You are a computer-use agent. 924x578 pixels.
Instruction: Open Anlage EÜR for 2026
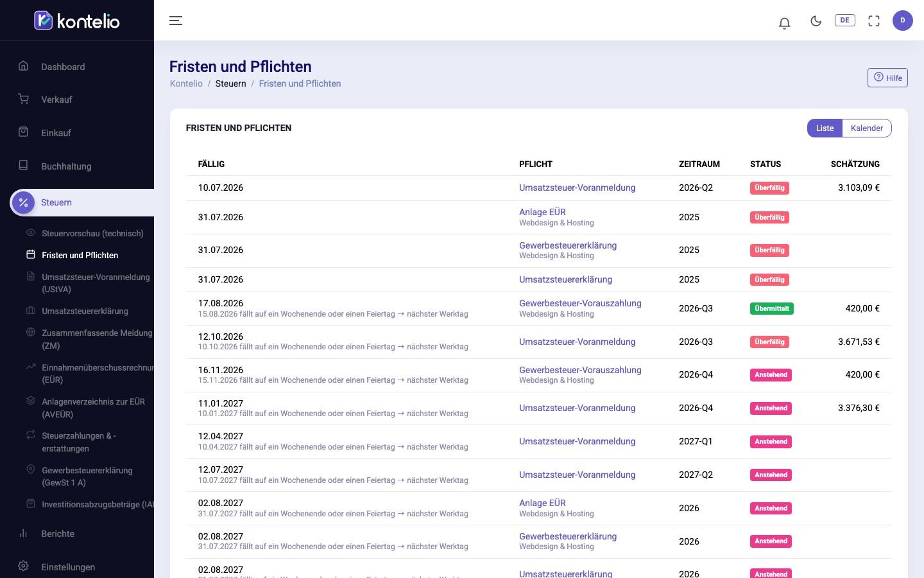point(542,503)
